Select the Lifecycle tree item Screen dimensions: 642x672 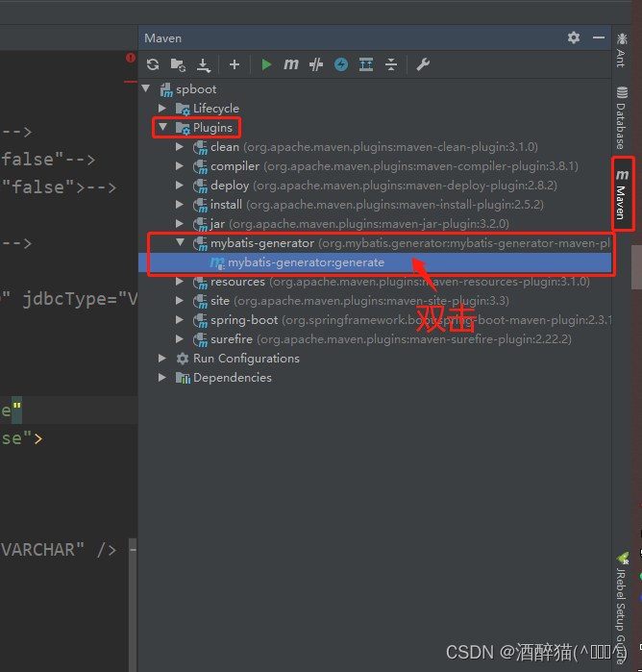tap(216, 109)
